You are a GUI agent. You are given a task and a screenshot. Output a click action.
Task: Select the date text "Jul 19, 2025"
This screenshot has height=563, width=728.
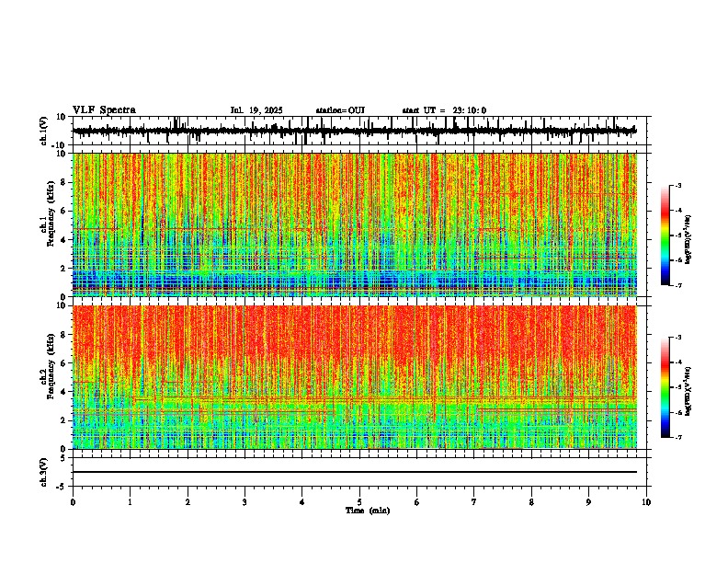coord(256,110)
